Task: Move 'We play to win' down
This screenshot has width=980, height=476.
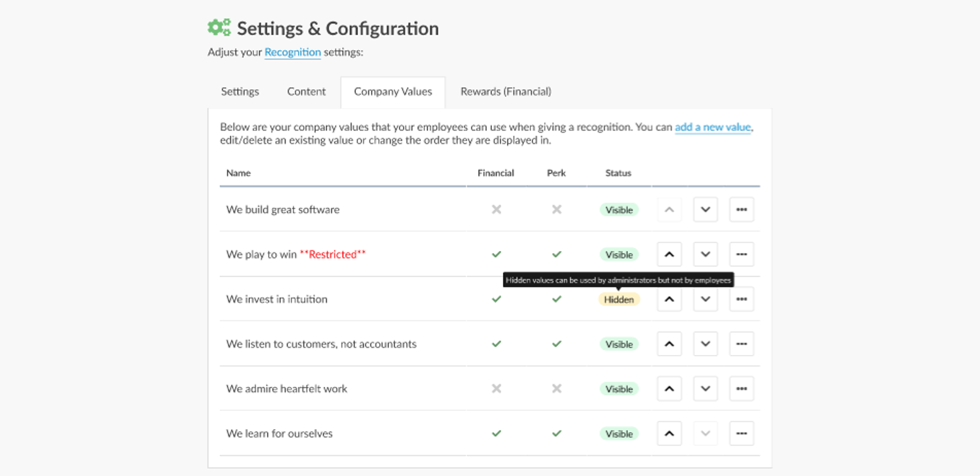Action: click(x=705, y=254)
